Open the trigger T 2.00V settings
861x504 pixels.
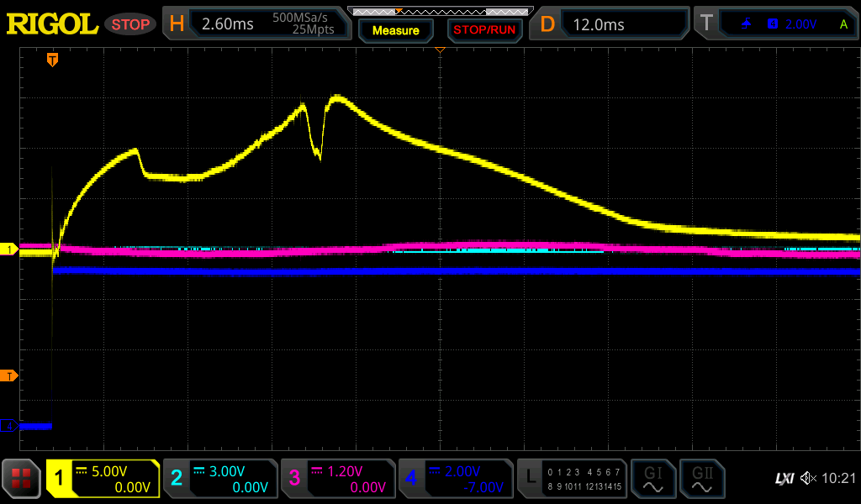(778, 24)
